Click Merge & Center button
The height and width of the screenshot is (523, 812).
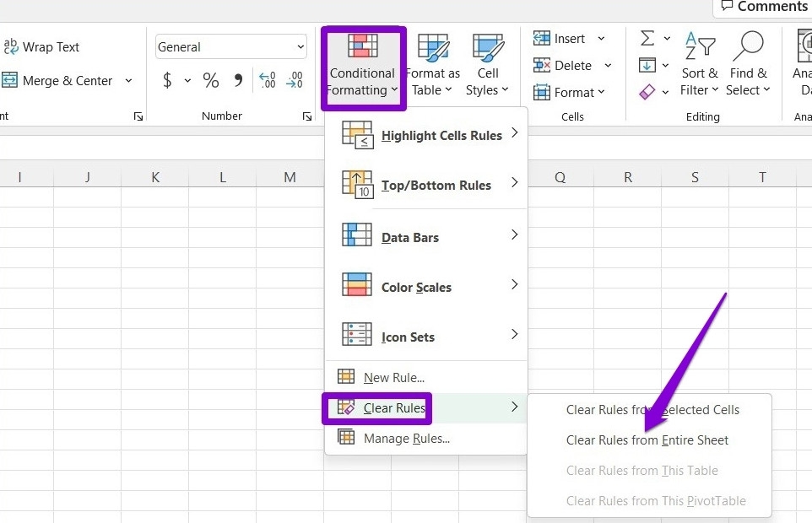pos(57,81)
